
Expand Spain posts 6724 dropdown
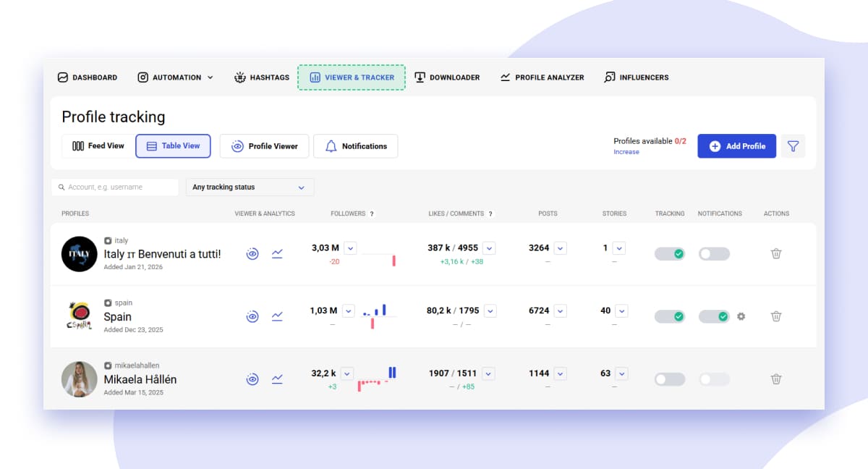point(560,310)
